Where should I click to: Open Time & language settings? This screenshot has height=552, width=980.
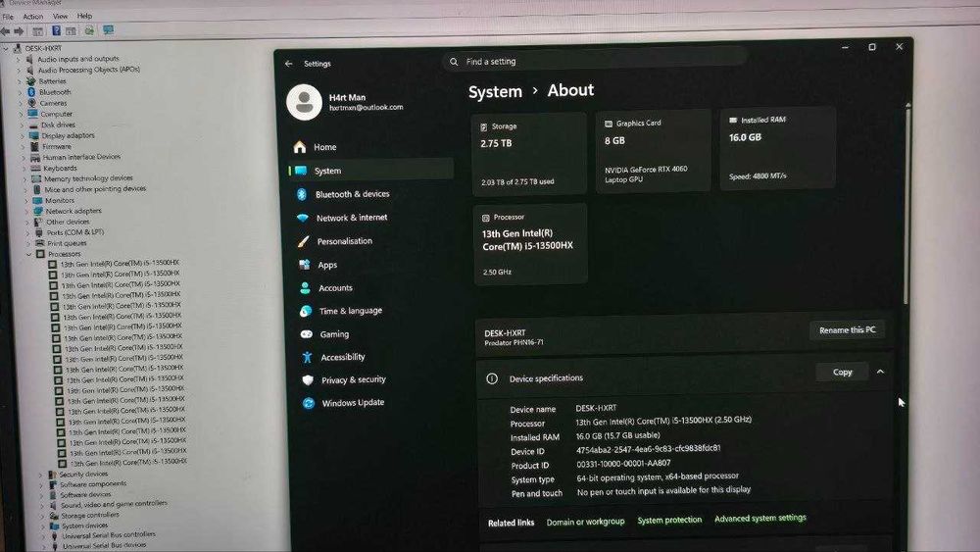point(350,311)
